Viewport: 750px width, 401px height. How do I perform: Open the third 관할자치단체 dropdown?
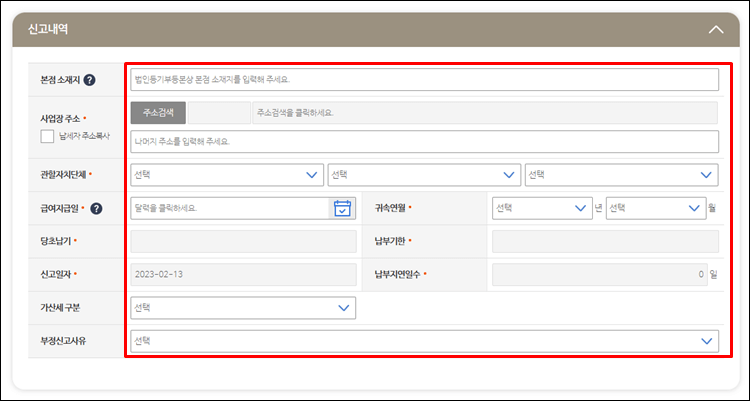point(621,175)
